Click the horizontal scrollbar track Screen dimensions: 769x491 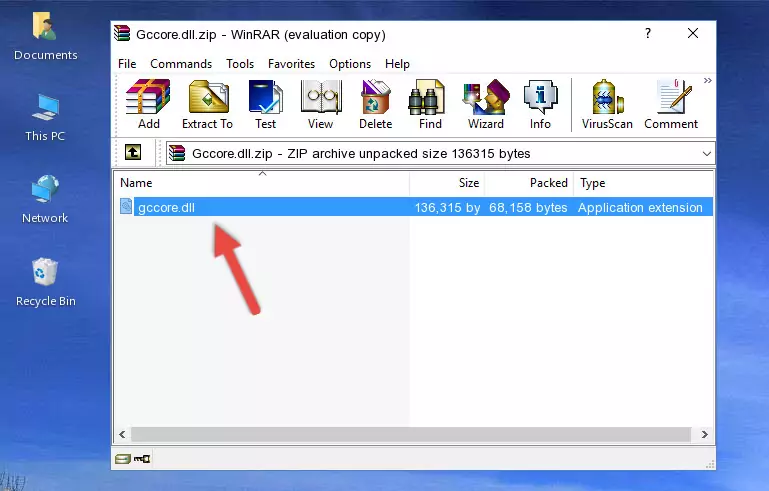click(x=411, y=434)
